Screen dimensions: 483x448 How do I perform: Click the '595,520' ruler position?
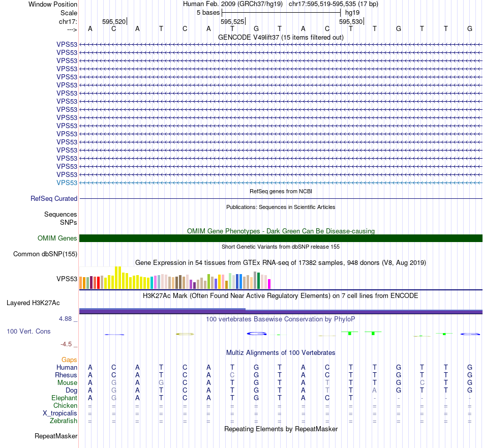[114, 21]
